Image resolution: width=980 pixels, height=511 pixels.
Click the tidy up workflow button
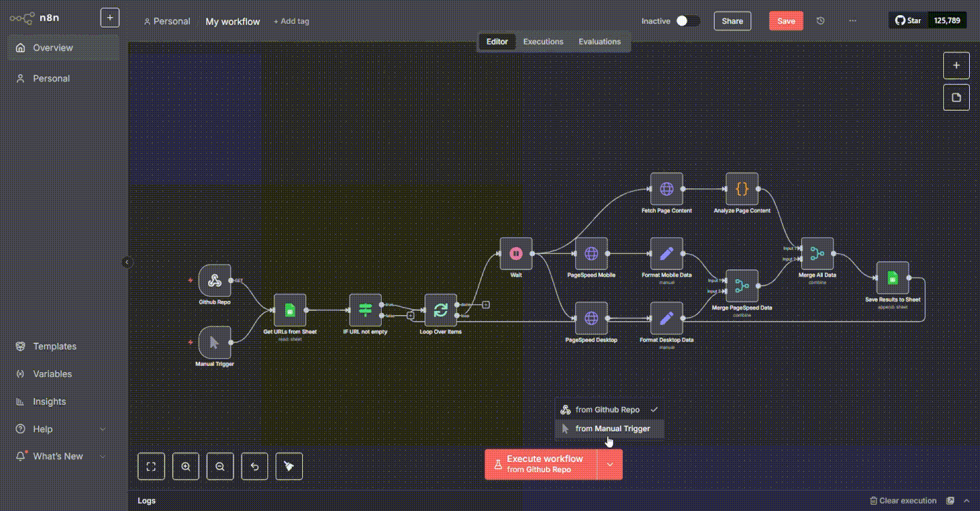(289, 467)
